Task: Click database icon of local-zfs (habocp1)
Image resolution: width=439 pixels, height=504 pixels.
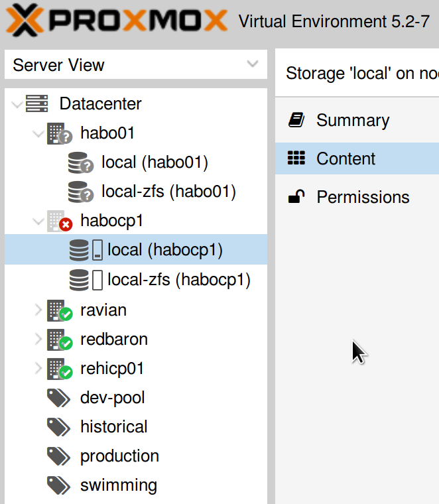Action: [x=79, y=280]
